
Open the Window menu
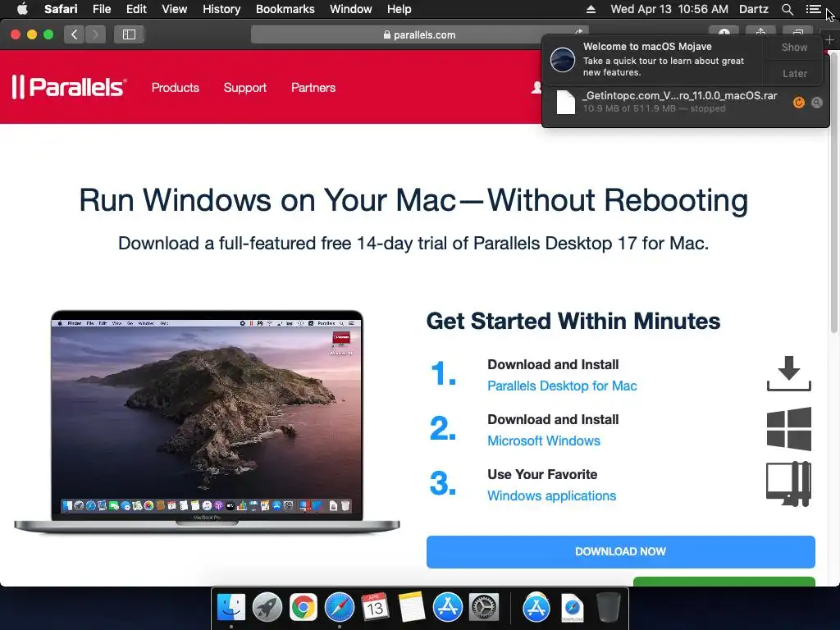point(350,9)
